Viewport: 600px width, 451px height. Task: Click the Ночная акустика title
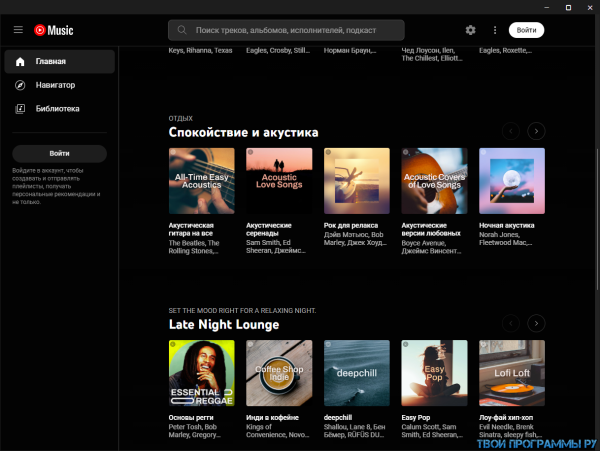[507, 226]
